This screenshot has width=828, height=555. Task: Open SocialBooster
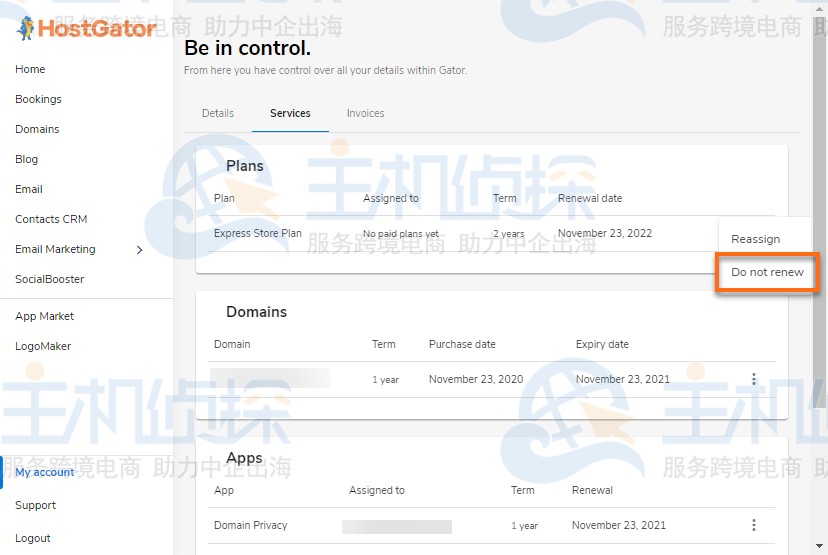pos(50,279)
